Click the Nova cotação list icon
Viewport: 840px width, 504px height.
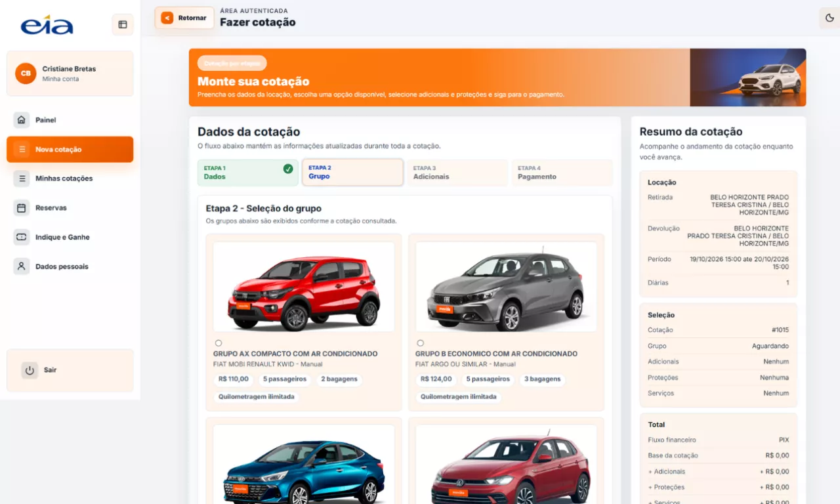(x=22, y=150)
